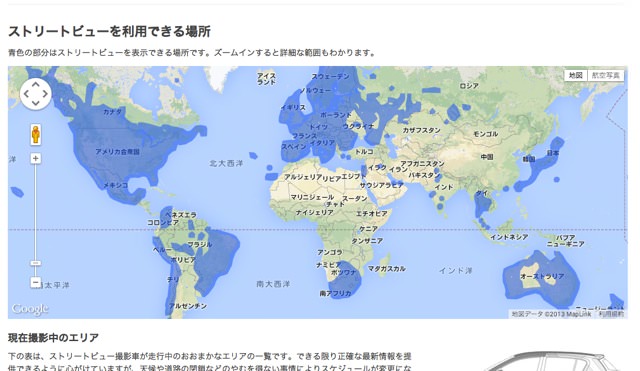Click the タイ map label
The image size is (640, 371).
click(482, 193)
